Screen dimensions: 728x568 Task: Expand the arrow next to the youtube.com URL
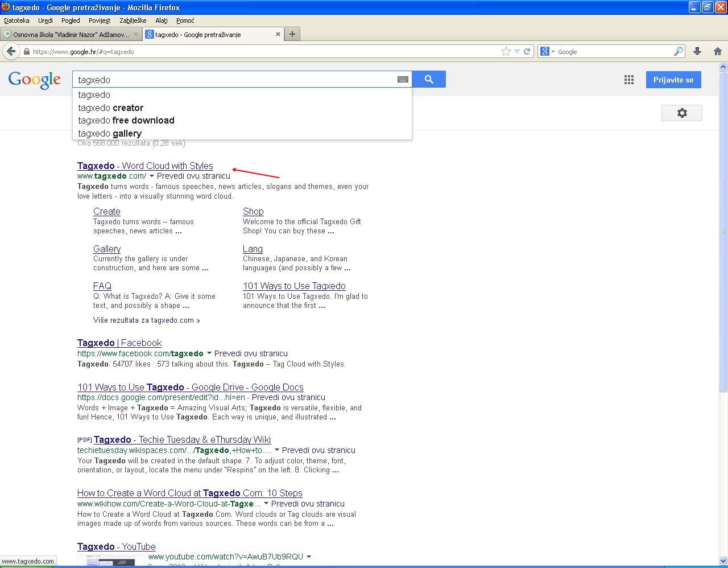[x=309, y=557]
